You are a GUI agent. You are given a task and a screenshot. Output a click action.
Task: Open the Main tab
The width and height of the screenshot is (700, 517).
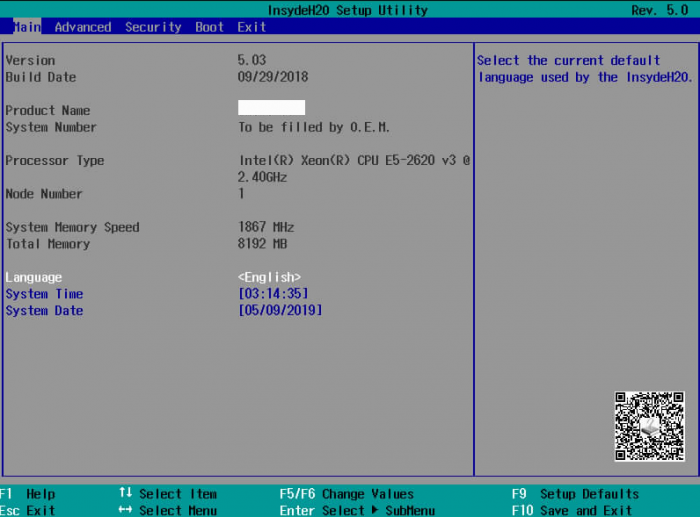[27, 27]
